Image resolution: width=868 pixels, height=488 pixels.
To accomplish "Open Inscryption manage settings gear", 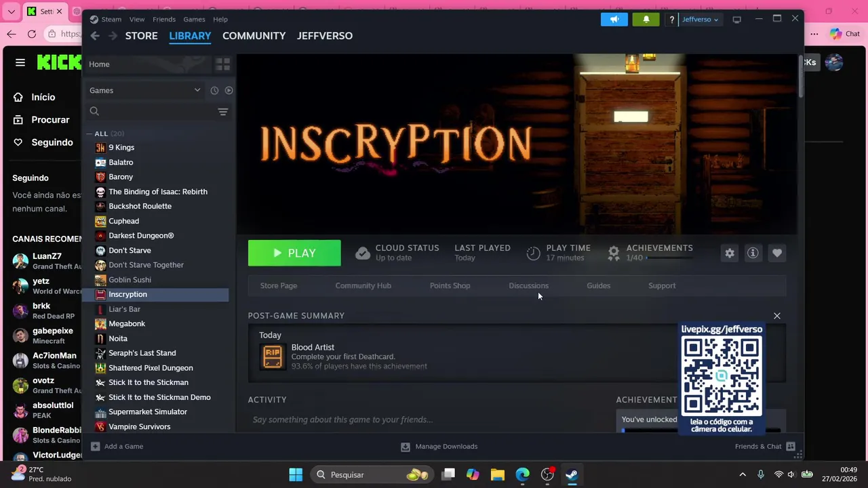I will pyautogui.click(x=730, y=253).
